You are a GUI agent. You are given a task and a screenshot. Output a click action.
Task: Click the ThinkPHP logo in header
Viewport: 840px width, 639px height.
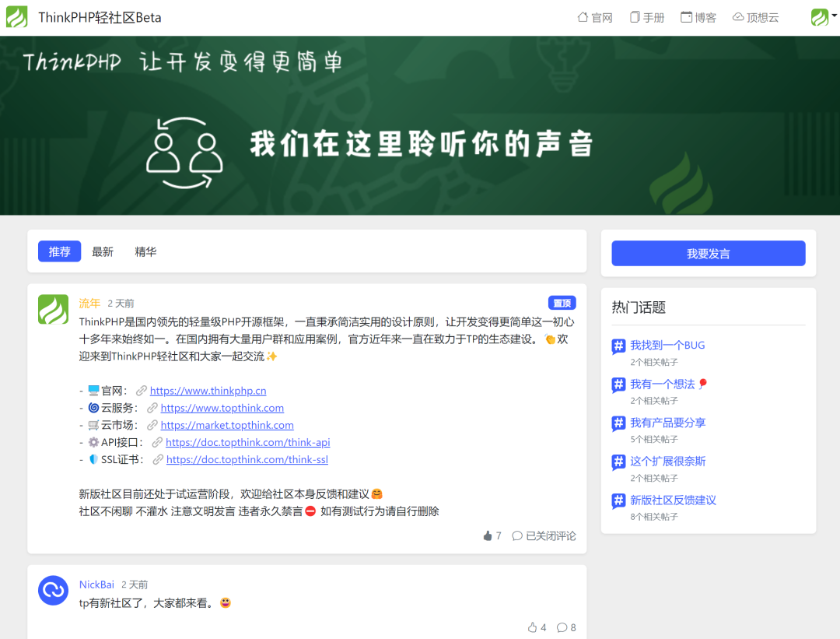pyautogui.click(x=16, y=17)
